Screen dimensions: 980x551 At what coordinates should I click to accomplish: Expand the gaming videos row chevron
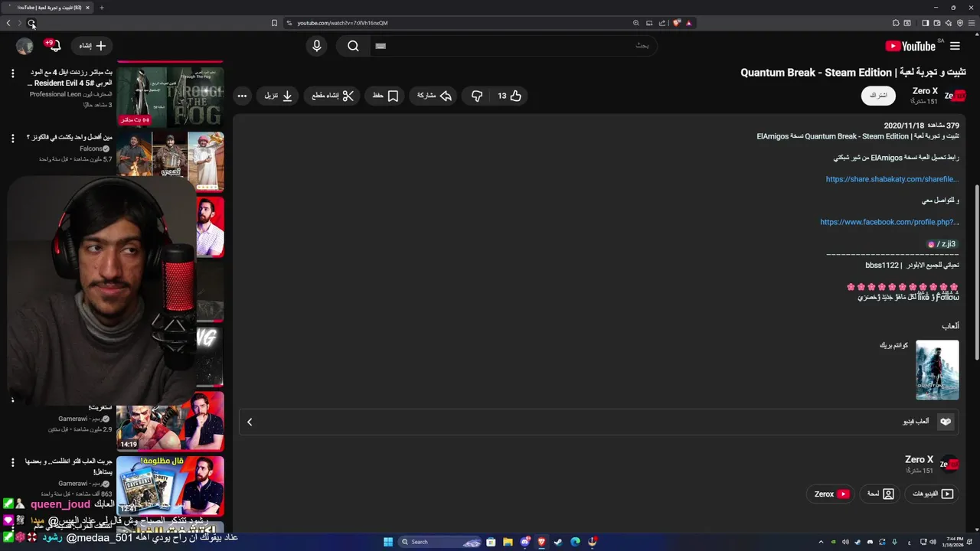[x=250, y=422]
